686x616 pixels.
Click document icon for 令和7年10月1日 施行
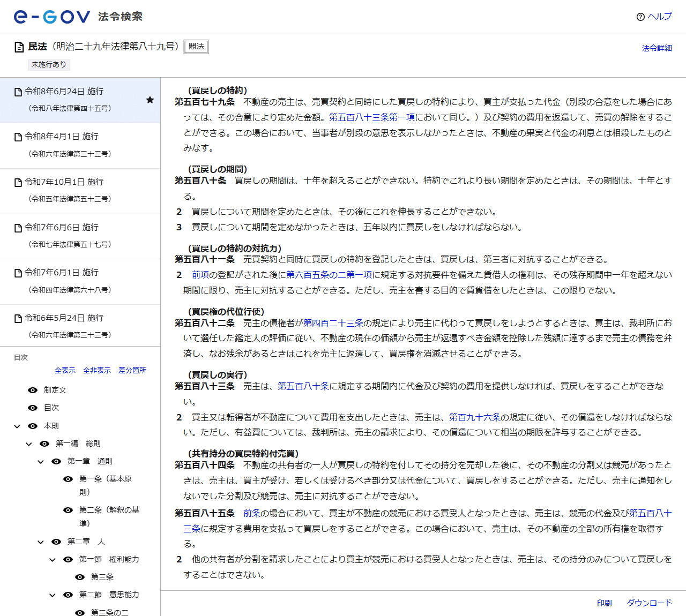(x=18, y=183)
